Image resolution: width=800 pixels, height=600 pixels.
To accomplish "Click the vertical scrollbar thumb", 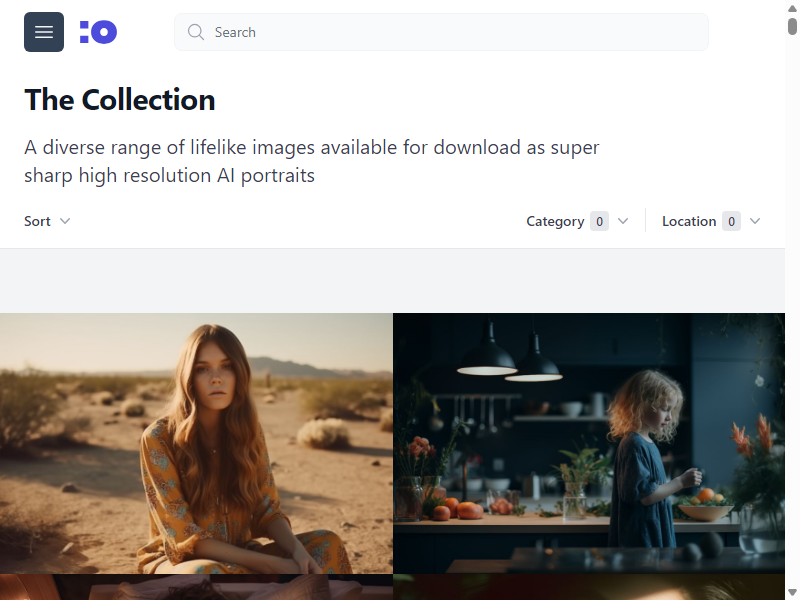I will 792,26.
